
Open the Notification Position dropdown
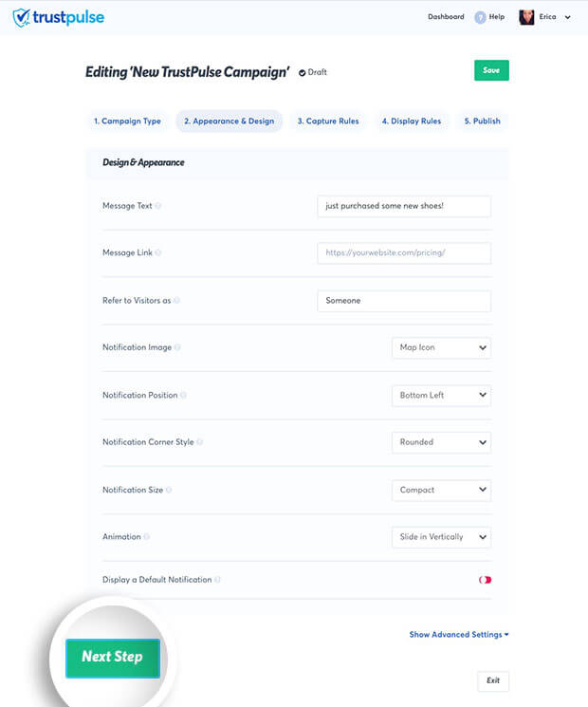[441, 396]
